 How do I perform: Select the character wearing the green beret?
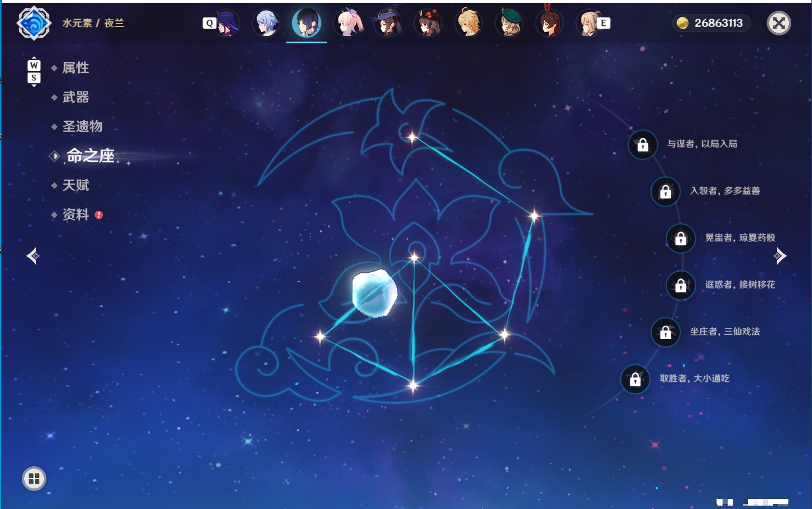click(509, 23)
